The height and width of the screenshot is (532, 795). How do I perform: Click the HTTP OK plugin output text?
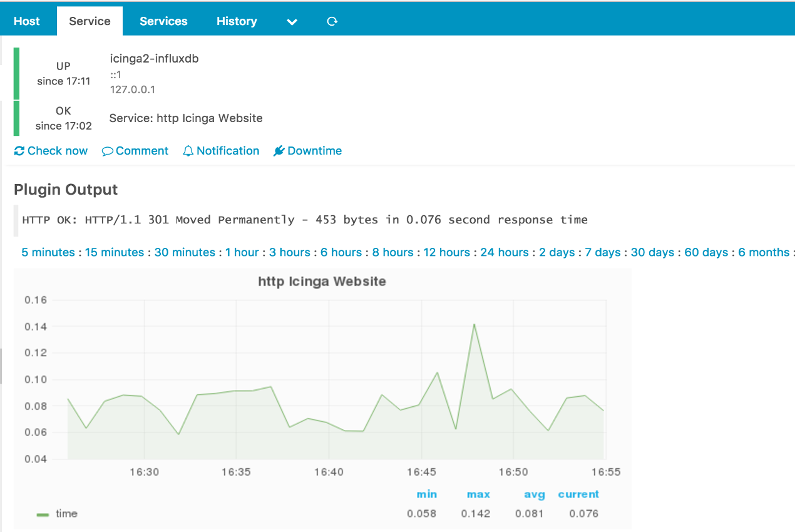point(305,220)
